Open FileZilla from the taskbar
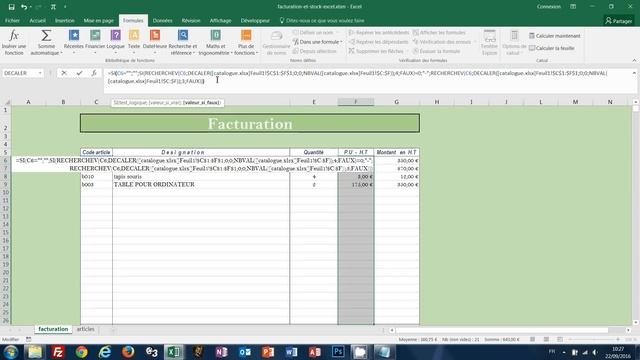The image size is (640, 360). click(58, 352)
